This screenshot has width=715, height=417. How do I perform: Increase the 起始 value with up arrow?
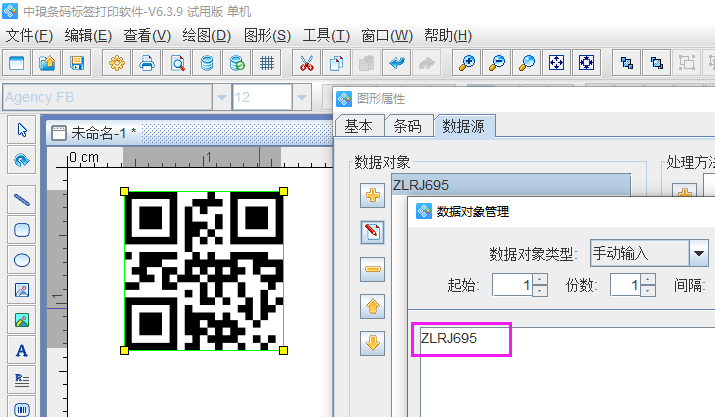(x=540, y=280)
